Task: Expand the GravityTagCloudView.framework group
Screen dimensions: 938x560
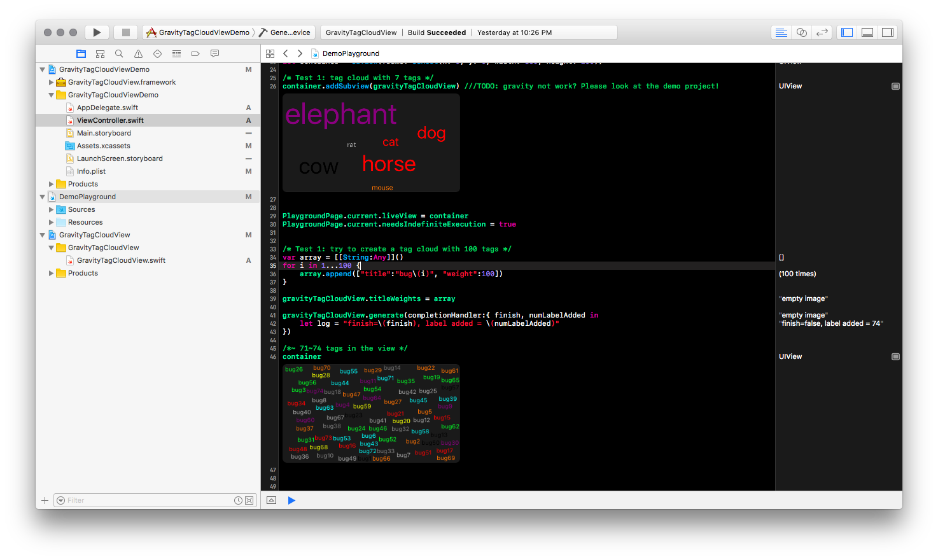Action: point(52,82)
